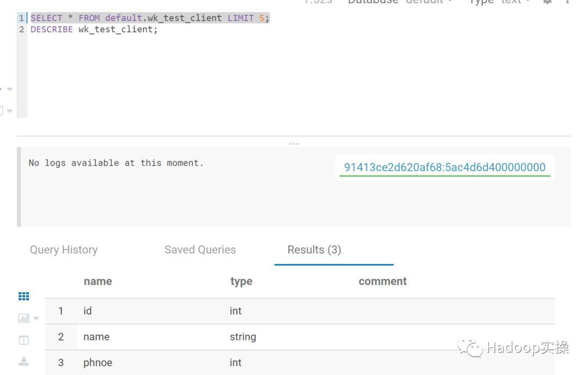
Task: Click the id row in results
Action: coord(299,311)
